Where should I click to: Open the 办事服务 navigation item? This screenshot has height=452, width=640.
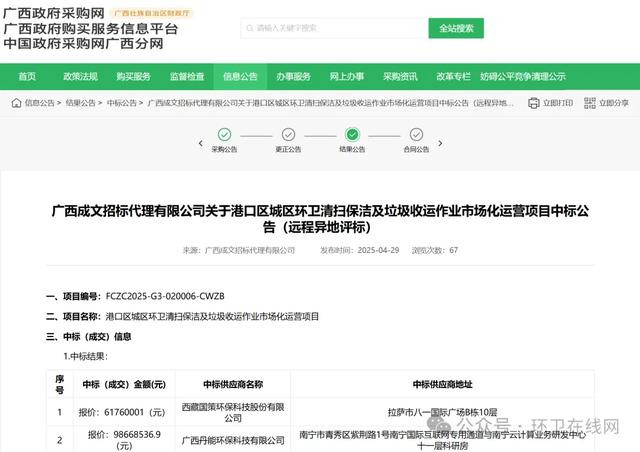(293, 76)
